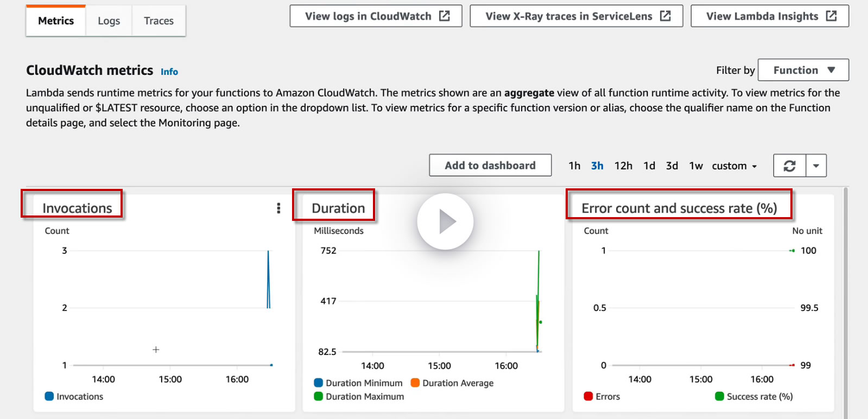Image resolution: width=868 pixels, height=419 pixels.
Task: Select the 1w time range
Action: [696, 166]
